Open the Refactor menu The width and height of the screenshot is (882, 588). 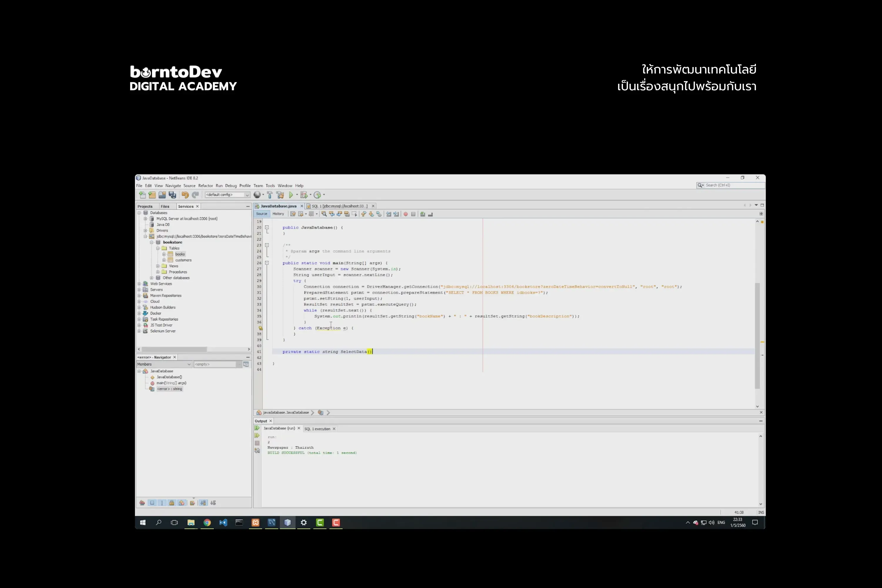(205, 186)
